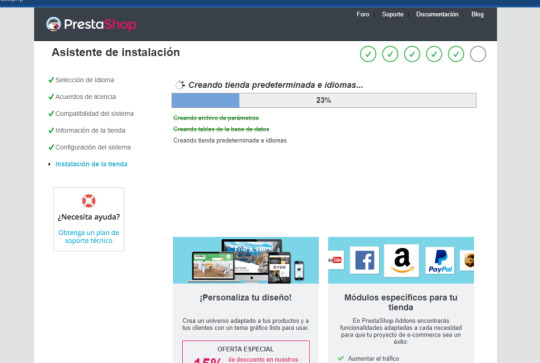
Task: Click the Creando tienda predeterminada e idiomas entry
Action: pyautogui.click(x=230, y=141)
